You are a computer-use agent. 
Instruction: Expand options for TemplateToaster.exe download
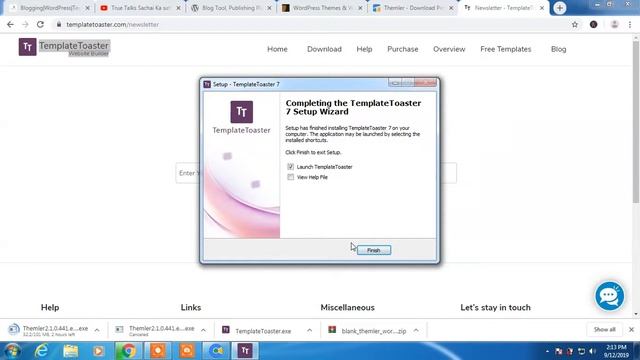[x=309, y=330]
